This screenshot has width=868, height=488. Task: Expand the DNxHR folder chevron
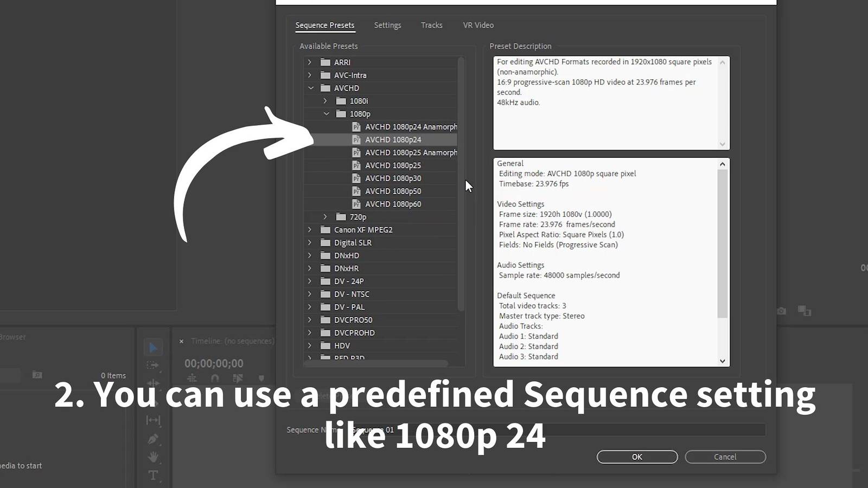click(310, 268)
